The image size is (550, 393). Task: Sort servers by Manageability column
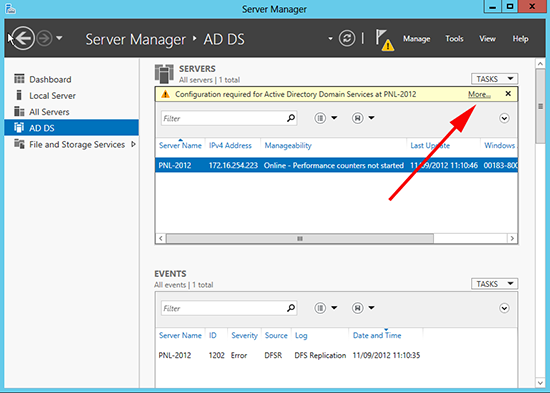click(288, 145)
